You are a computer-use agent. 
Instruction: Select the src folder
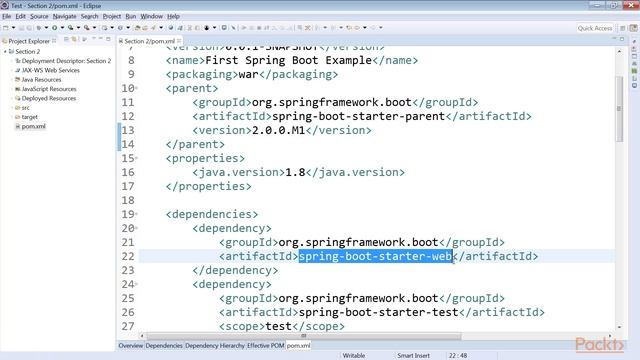click(x=25, y=108)
